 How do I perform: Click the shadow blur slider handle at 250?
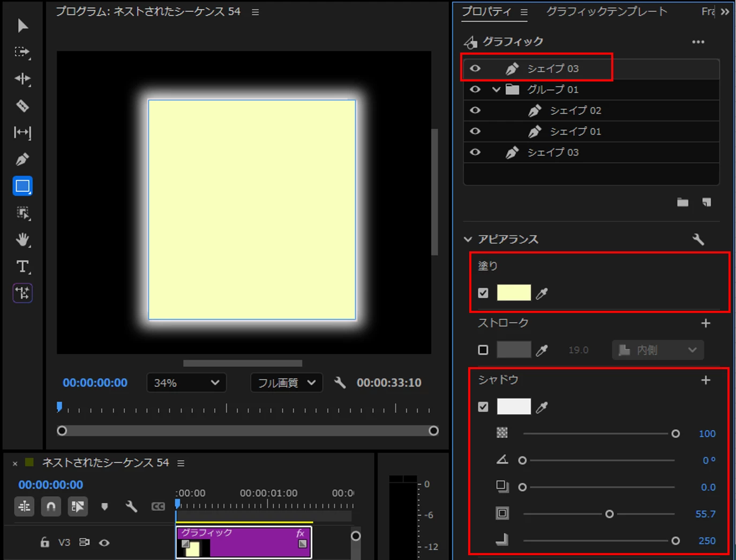675,541
